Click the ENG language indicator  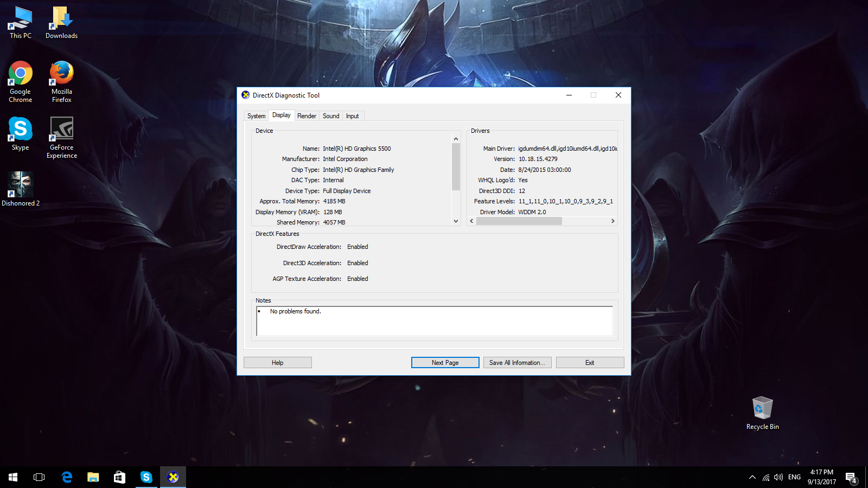(x=794, y=477)
